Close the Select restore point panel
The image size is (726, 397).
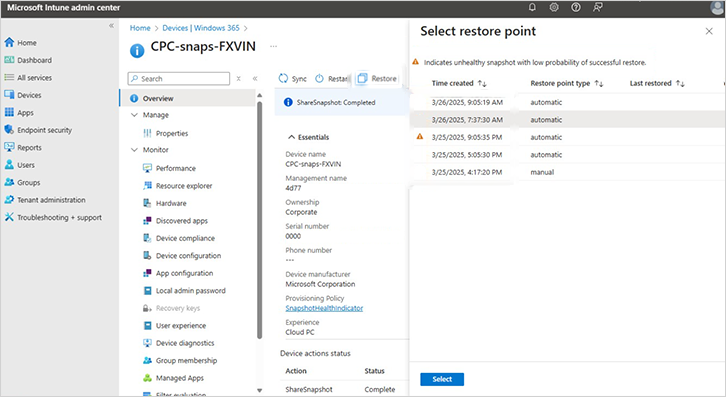click(709, 31)
